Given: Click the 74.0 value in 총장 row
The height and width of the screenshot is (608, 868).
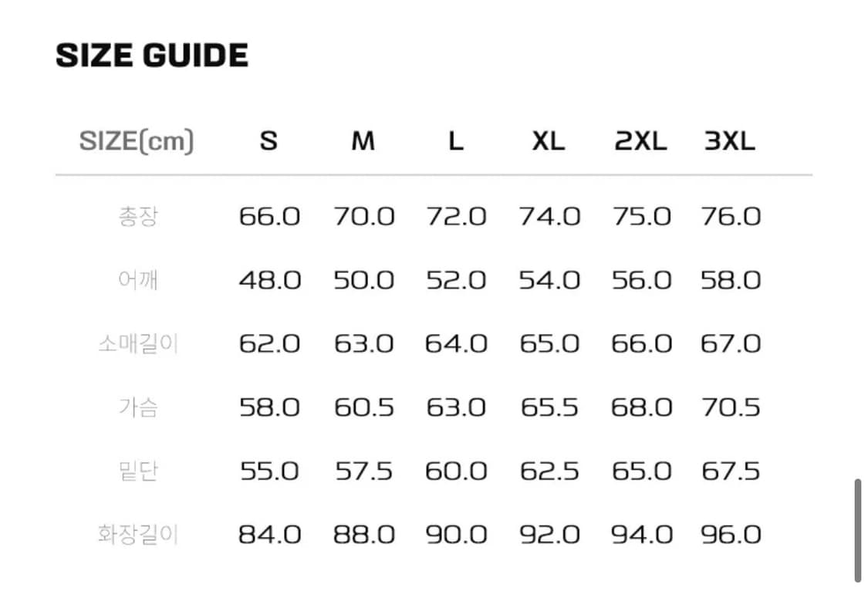Looking at the screenshot, I should click(x=549, y=216).
